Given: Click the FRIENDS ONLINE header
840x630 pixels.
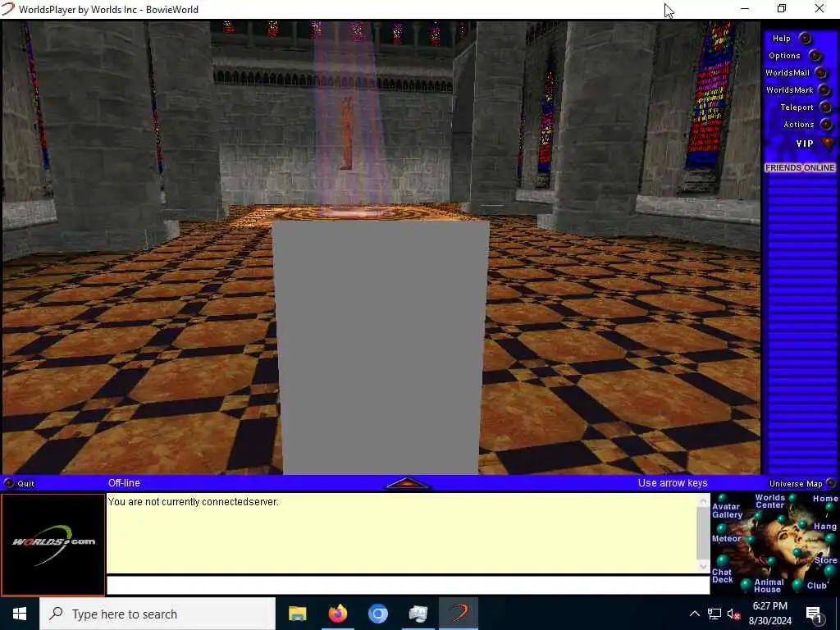Looking at the screenshot, I should (x=800, y=167).
